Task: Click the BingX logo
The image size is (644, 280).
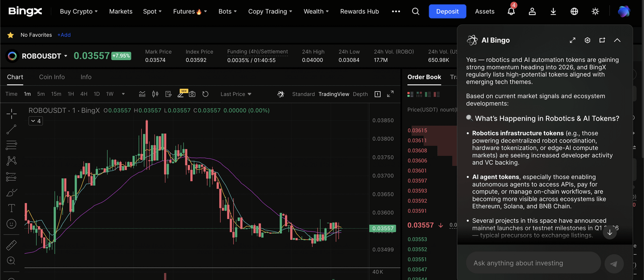Action: 25,11
